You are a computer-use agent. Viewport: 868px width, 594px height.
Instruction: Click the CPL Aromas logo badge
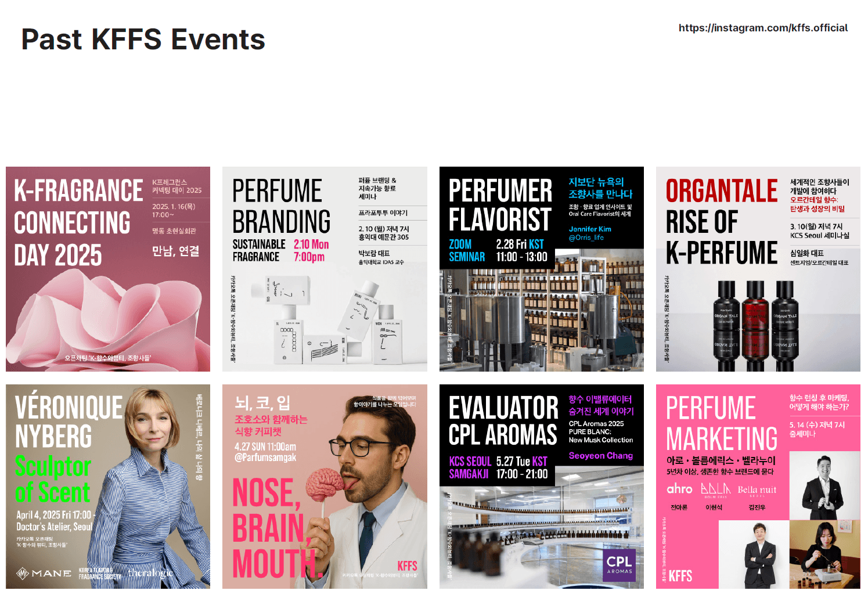tap(620, 565)
